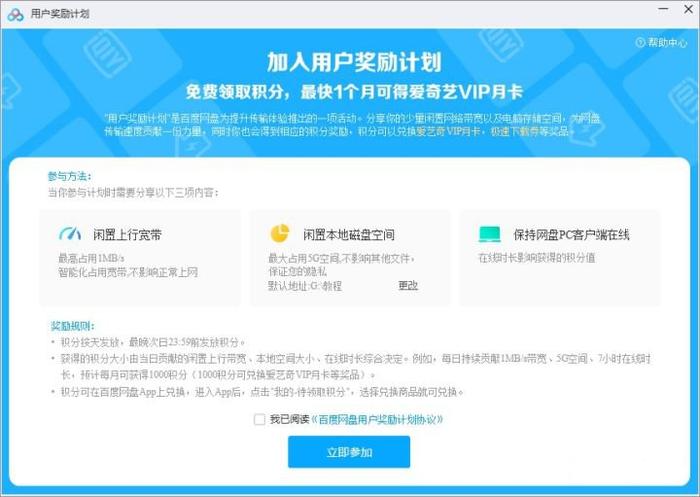The image size is (700, 497).
Task: Open the 百度网盘用户奖励计划协议 agreement link
Action: click(377, 419)
